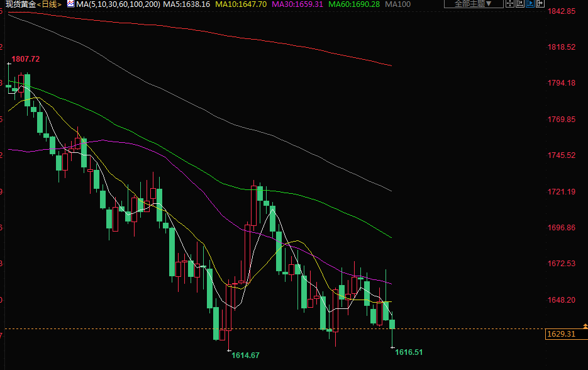588x370 pixels.
Task: Click the 现货黄金 symbol name
Action: click(x=19, y=4)
